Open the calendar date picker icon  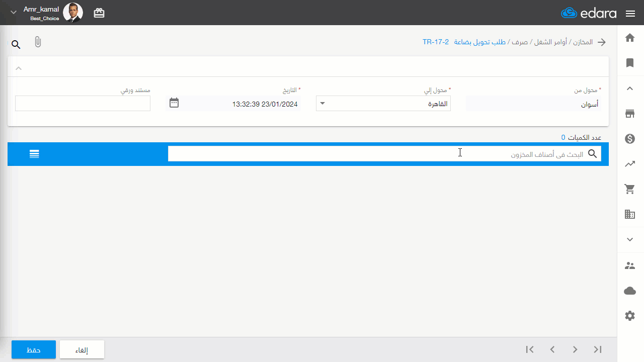174,103
